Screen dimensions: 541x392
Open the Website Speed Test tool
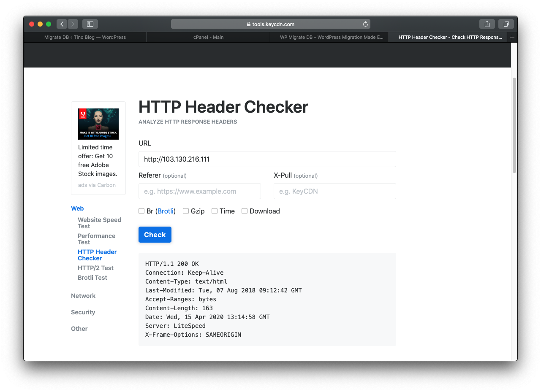pyautogui.click(x=99, y=223)
